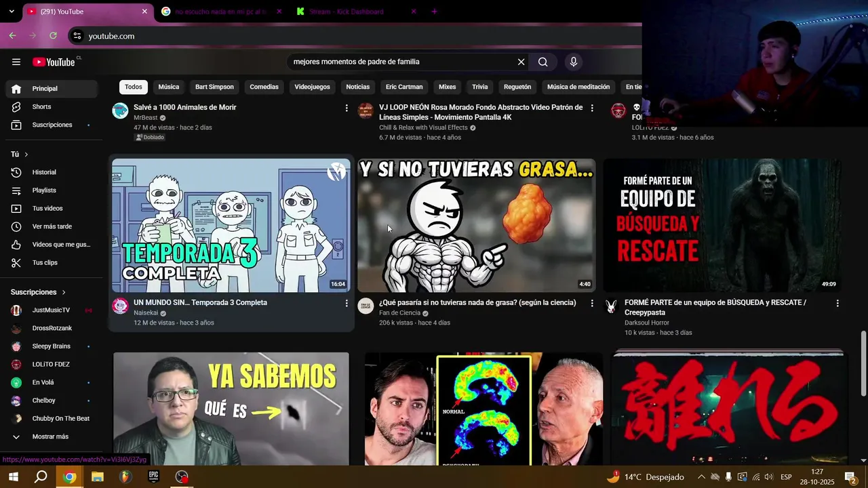Screen dimensions: 868x488
Task: Select the Noticias chip
Action: pyautogui.click(x=358, y=87)
